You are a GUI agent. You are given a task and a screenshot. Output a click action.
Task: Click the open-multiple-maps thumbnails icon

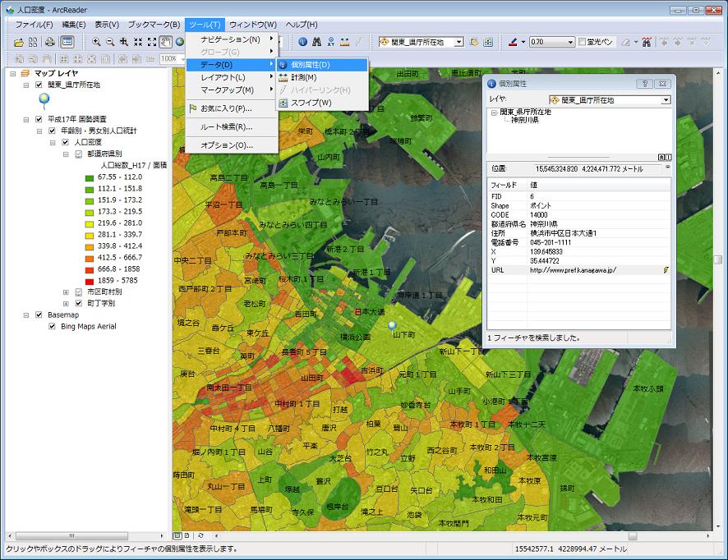click(33, 42)
